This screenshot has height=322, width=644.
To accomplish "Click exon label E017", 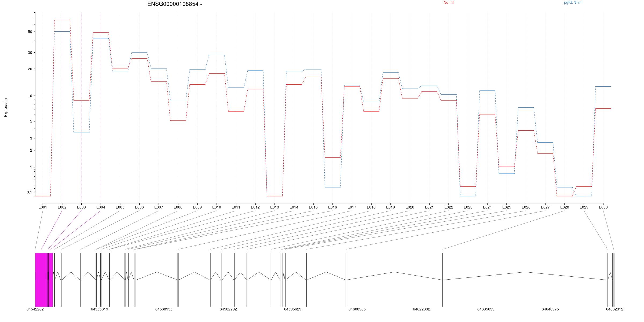I will pos(352,207).
